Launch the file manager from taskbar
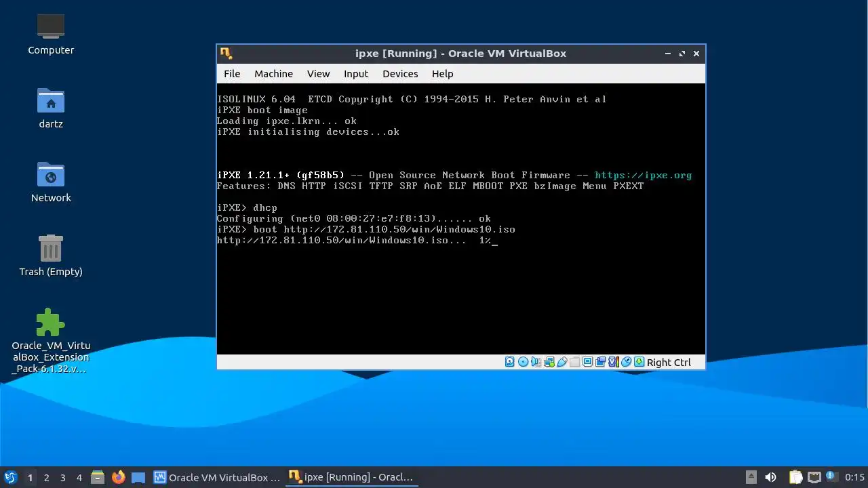Screen dimensions: 868x488 98,477
